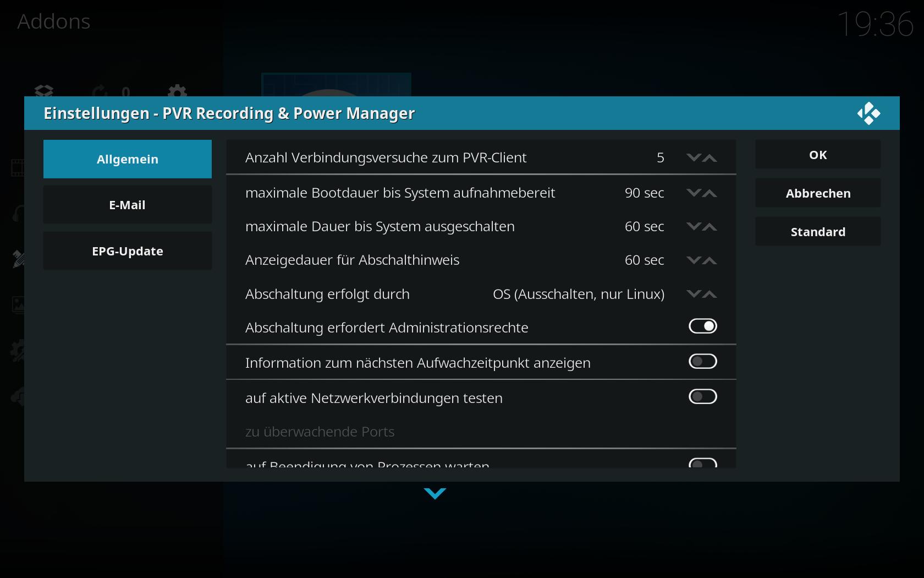Screen dimensions: 924x578
Task: Switch to the EPG-Update settings category
Action: tap(128, 251)
